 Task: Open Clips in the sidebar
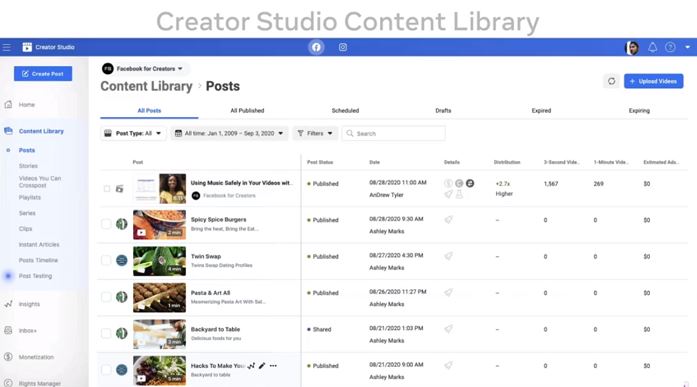click(25, 229)
